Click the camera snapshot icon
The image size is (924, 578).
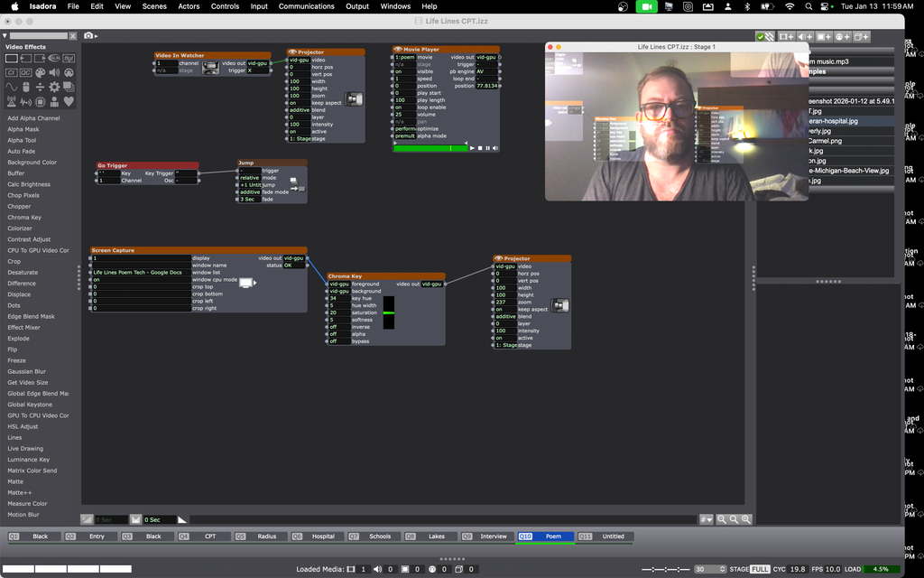89,35
